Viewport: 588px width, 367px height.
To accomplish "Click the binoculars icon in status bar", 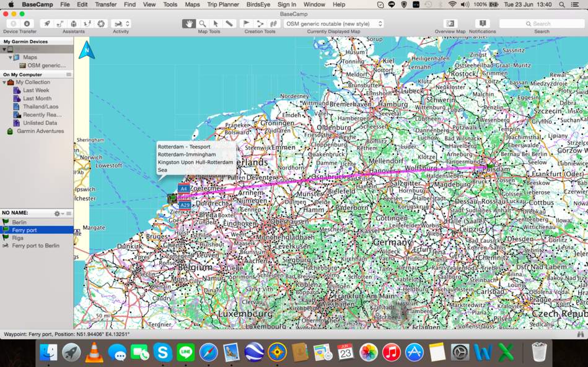I will click(x=581, y=334).
